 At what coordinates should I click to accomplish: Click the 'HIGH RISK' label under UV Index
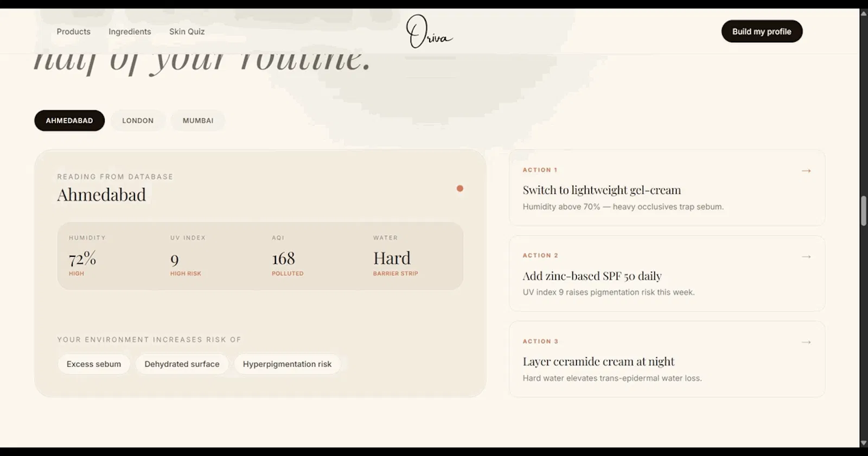(186, 274)
